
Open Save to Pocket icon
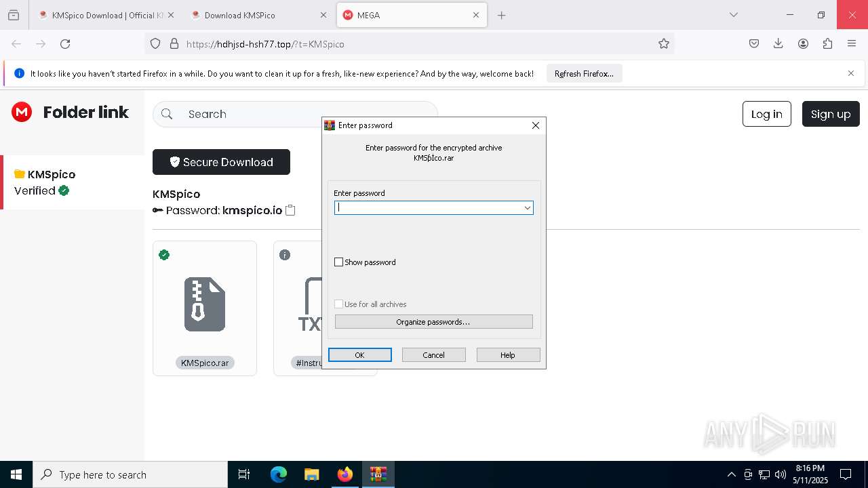point(754,44)
